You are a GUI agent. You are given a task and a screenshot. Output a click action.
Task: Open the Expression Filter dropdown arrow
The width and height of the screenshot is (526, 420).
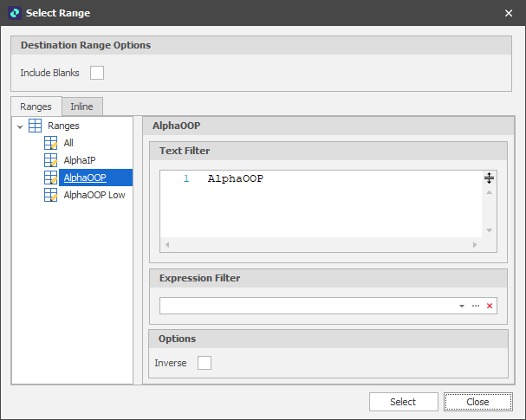point(462,306)
